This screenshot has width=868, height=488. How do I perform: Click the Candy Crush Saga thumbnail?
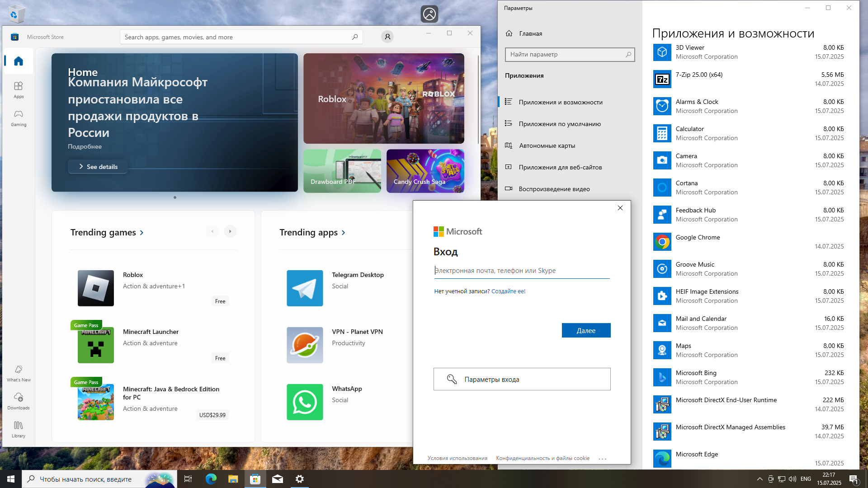coord(425,171)
